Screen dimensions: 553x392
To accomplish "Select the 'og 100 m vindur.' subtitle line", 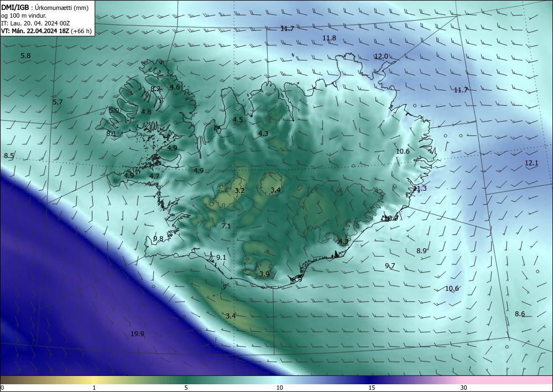I will (x=24, y=15).
